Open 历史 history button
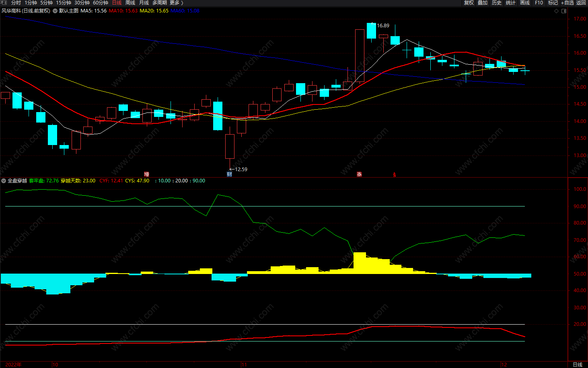The image size is (588, 368). [x=497, y=3]
